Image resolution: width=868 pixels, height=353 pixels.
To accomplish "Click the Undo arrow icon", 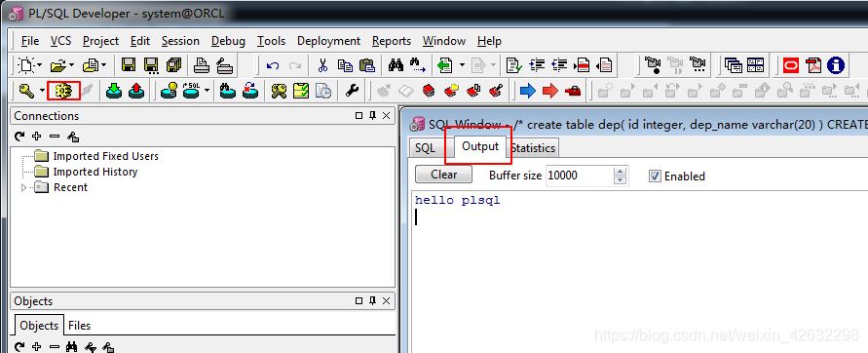I will [x=273, y=66].
